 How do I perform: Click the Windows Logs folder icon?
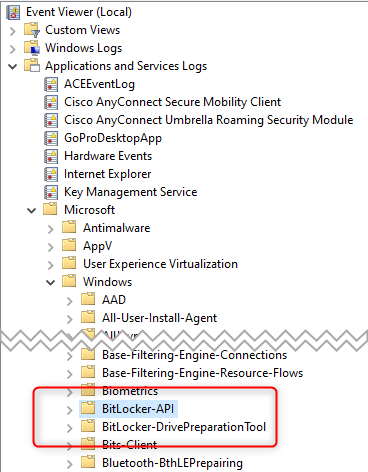coord(32,48)
